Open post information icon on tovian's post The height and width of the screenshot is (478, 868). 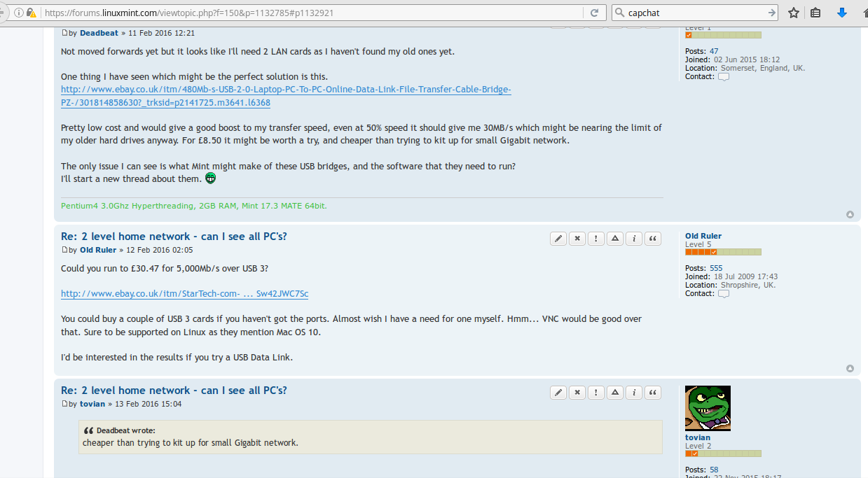coord(634,393)
